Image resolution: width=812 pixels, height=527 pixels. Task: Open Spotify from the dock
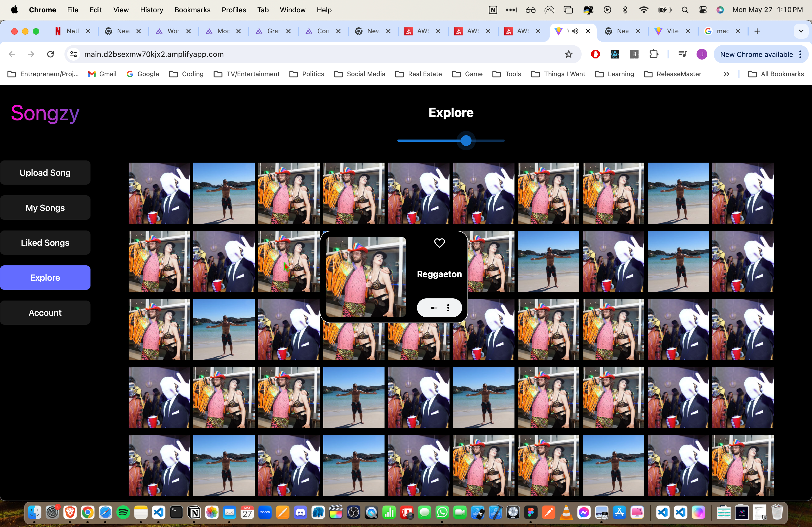click(123, 512)
